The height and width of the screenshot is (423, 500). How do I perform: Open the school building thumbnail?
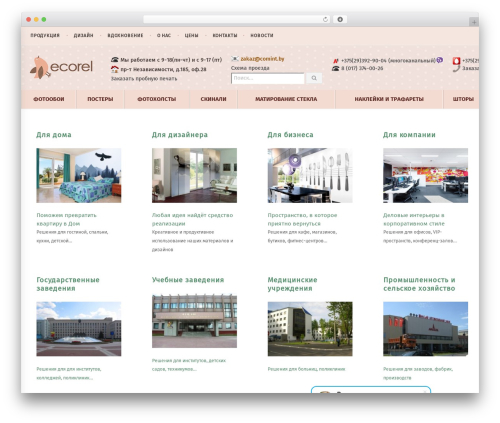coord(194,321)
